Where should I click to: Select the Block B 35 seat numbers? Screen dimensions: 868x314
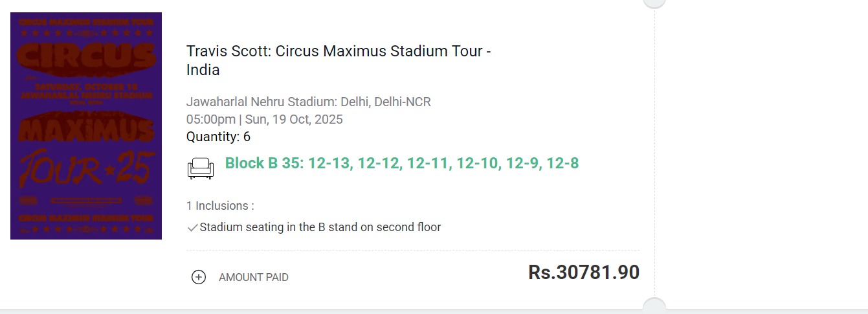[x=401, y=163]
